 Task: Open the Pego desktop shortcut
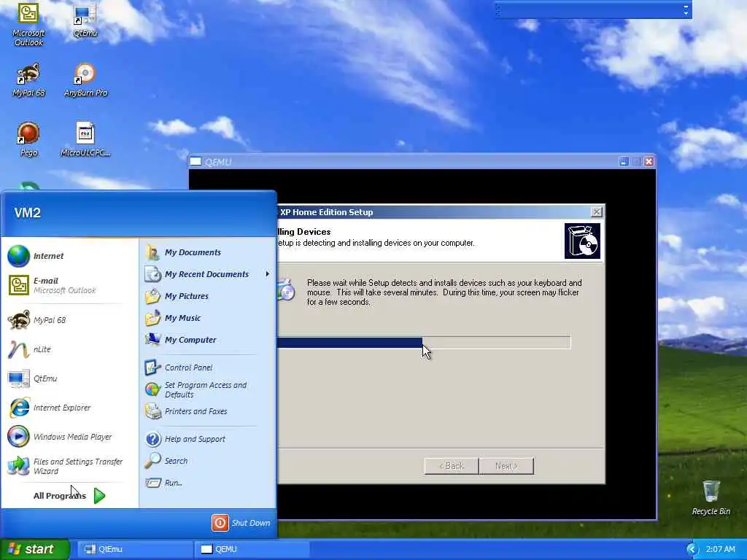point(28,139)
